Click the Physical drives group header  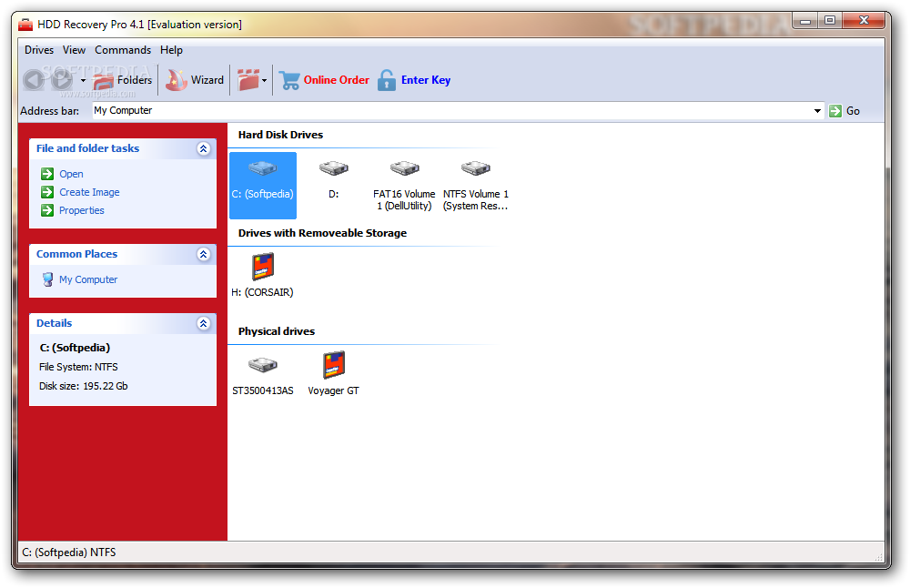277,331
